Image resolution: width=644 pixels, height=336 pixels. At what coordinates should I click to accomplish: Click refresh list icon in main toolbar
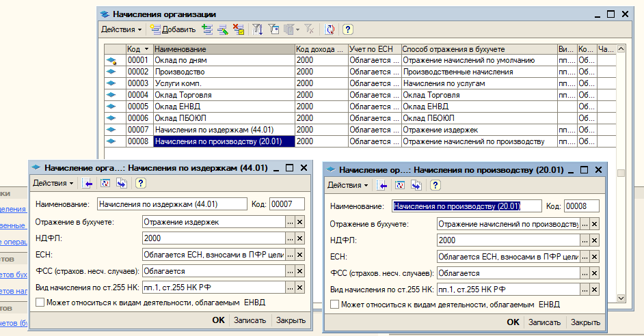pyautogui.click(x=330, y=29)
